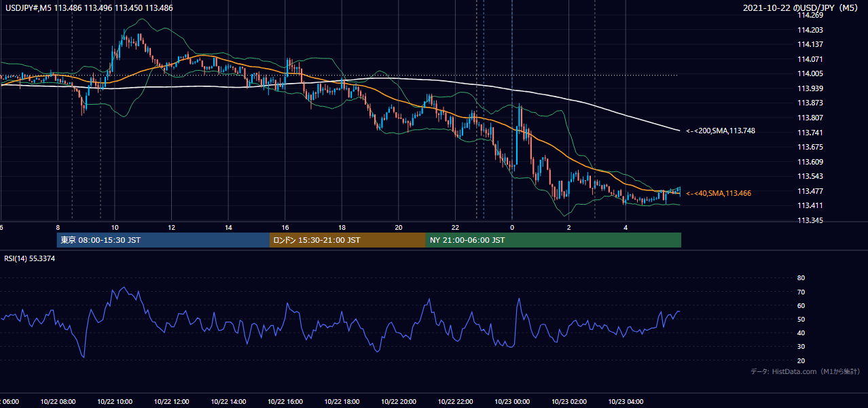
Task: Click the 10/23 00:00 date label
Action: (512, 402)
